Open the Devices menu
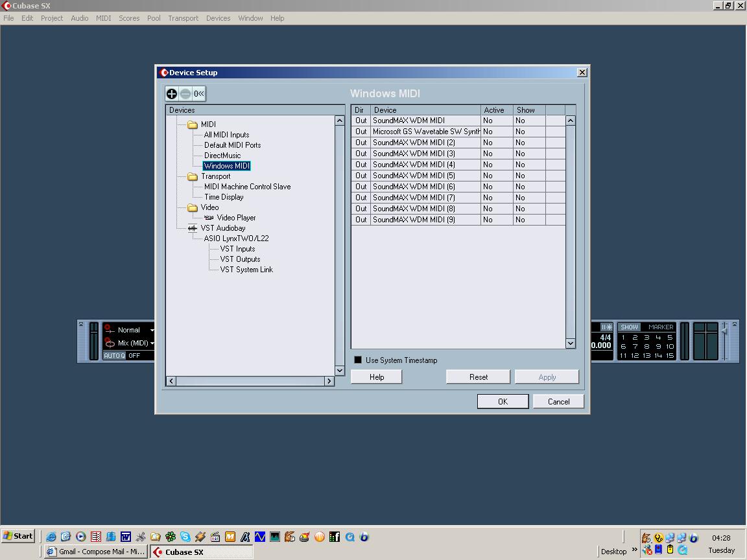 [x=218, y=18]
